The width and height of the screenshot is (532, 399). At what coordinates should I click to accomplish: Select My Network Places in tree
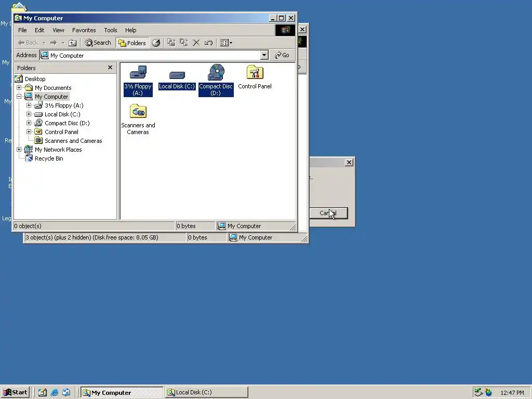click(58, 150)
